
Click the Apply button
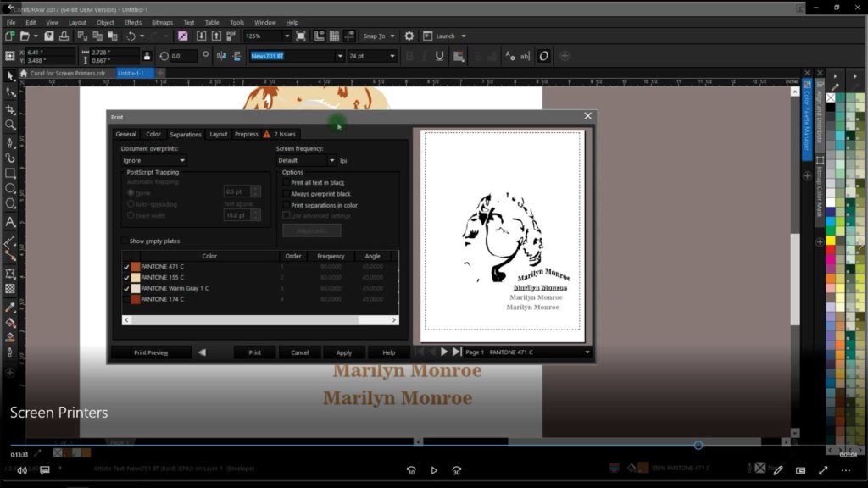(344, 352)
